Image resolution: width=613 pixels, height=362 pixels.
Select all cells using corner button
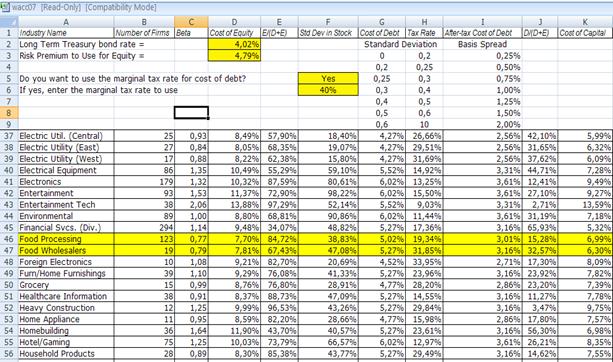click(9, 22)
